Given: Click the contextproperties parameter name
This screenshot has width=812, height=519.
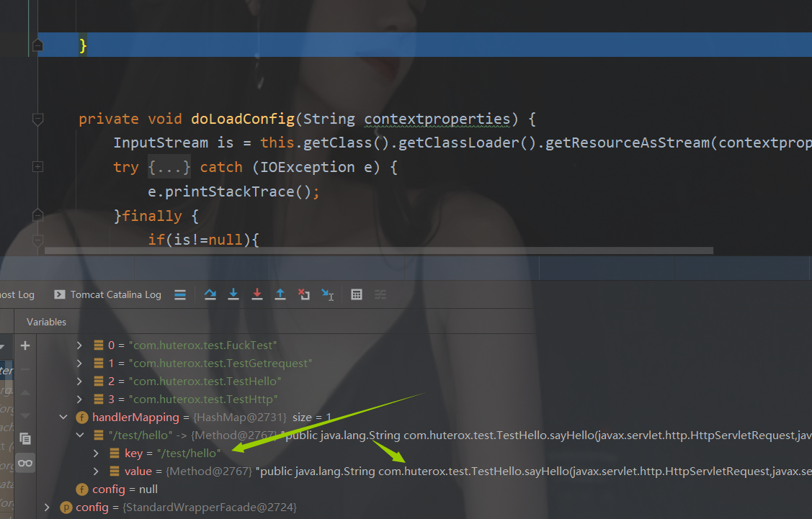Looking at the screenshot, I should pyautogui.click(x=437, y=119).
